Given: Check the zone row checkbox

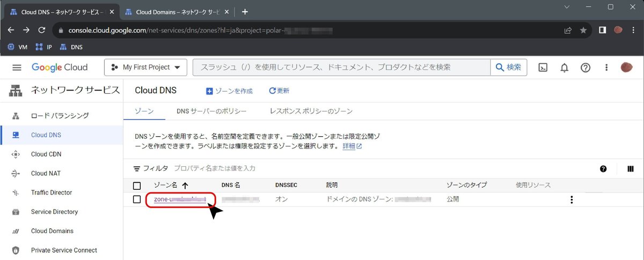Looking at the screenshot, I should point(137,199).
